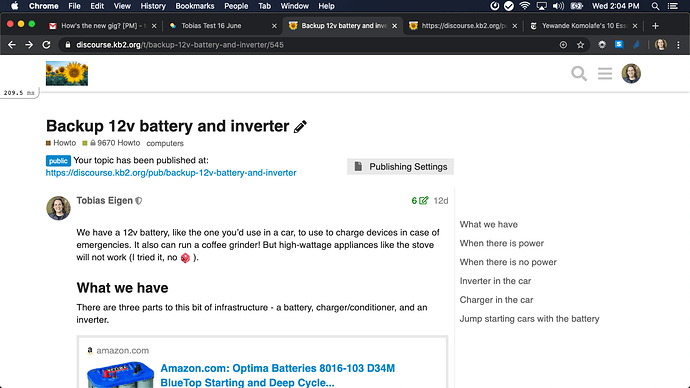Open the 9670 Howto category link
690x388 pixels.
click(111, 143)
